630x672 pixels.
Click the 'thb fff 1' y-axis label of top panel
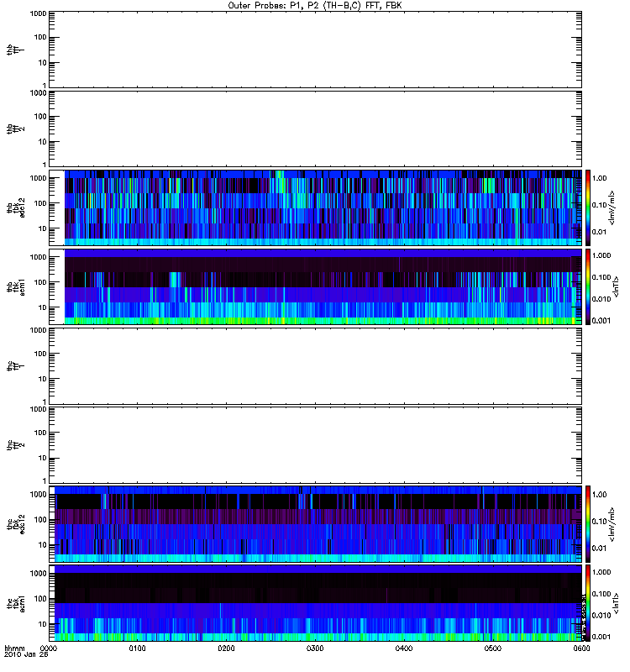[16, 50]
